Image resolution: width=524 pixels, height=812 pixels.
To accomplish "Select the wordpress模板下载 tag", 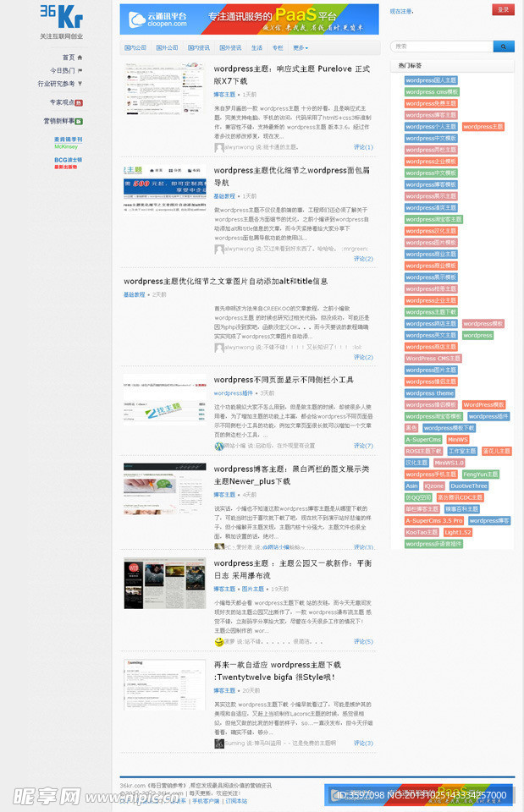I will pyautogui.click(x=449, y=428).
